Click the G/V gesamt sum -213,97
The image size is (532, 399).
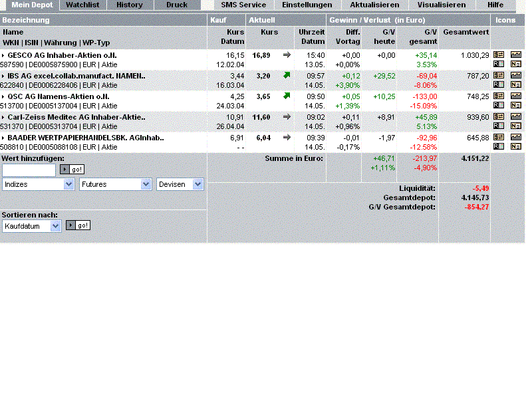click(x=425, y=158)
